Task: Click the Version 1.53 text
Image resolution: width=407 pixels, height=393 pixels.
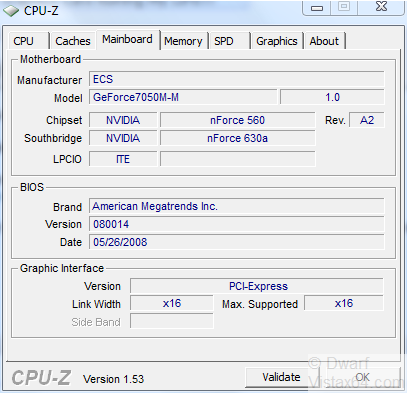Action: coord(113,379)
